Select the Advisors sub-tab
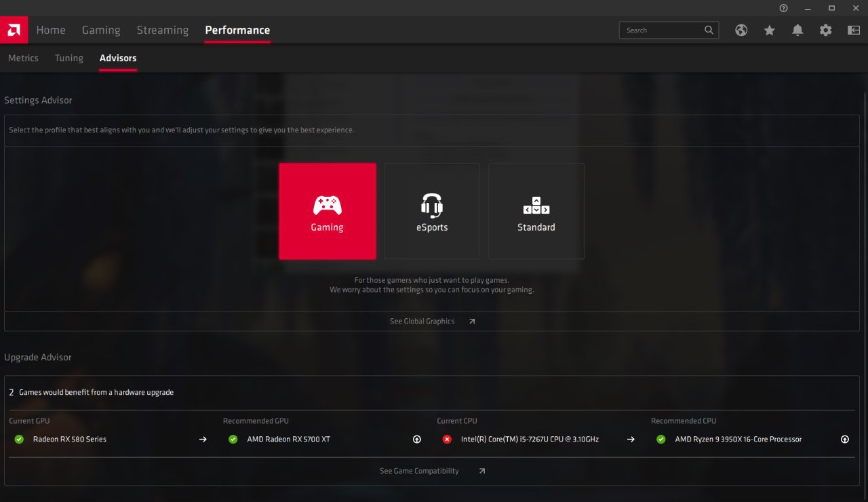868x502 pixels. 118,58
